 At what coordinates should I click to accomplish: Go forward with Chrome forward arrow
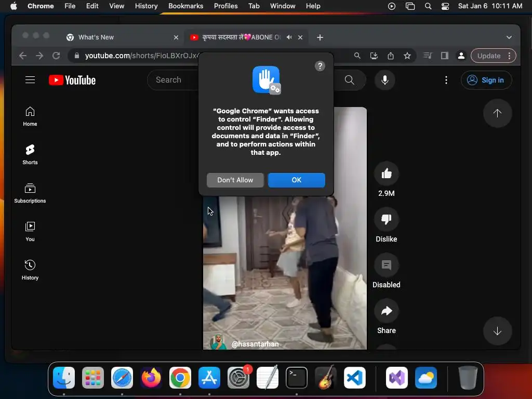point(39,56)
